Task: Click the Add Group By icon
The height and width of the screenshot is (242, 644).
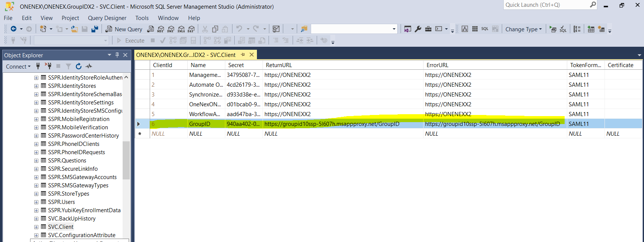Action: tap(577, 29)
